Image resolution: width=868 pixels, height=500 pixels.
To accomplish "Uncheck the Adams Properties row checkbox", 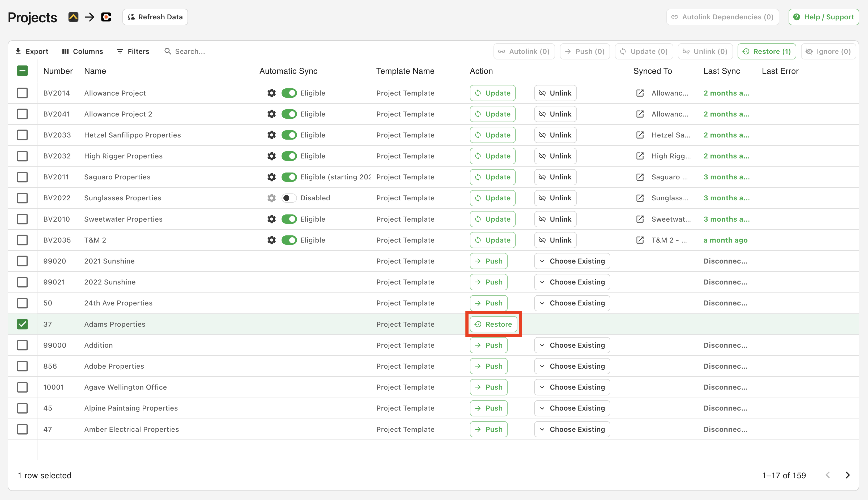I will (x=22, y=324).
